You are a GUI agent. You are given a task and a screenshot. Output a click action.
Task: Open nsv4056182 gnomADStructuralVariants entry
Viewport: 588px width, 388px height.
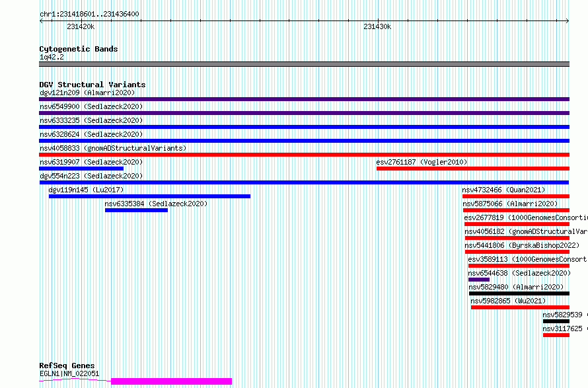pos(517,238)
